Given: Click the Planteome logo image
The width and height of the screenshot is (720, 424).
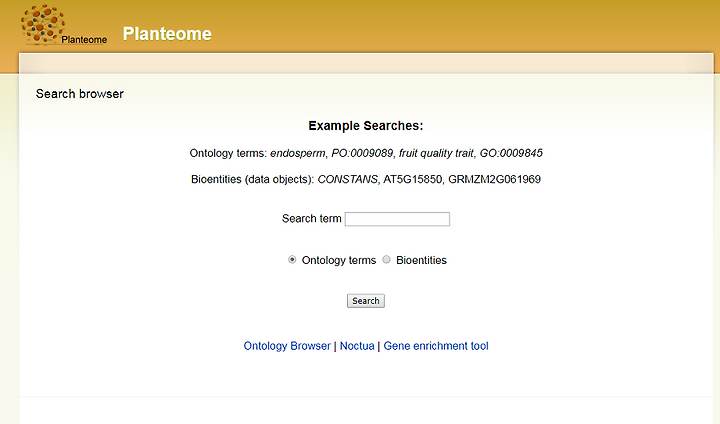Looking at the screenshot, I should 64,24.
